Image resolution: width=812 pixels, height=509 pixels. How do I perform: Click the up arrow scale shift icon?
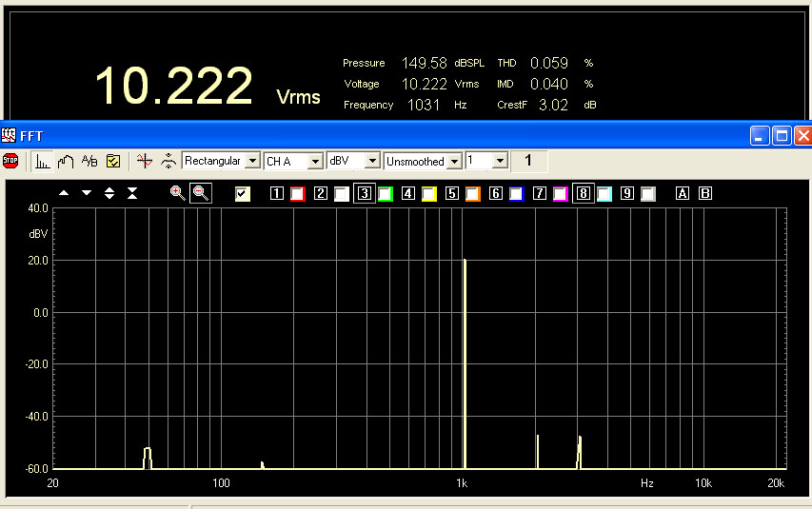pyautogui.click(x=64, y=193)
